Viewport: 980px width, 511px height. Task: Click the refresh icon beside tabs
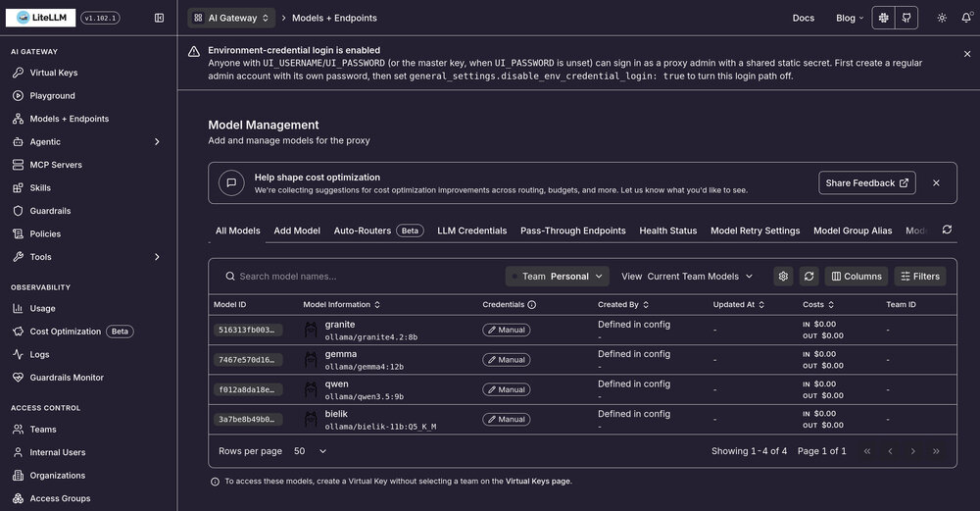click(x=947, y=230)
